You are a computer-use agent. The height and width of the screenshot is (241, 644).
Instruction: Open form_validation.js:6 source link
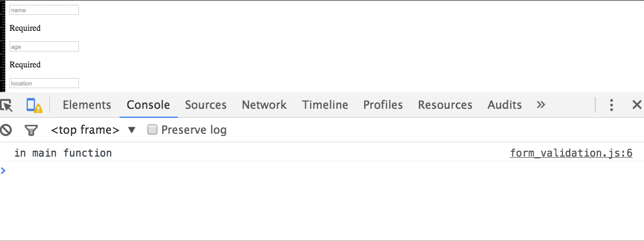pyautogui.click(x=571, y=153)
